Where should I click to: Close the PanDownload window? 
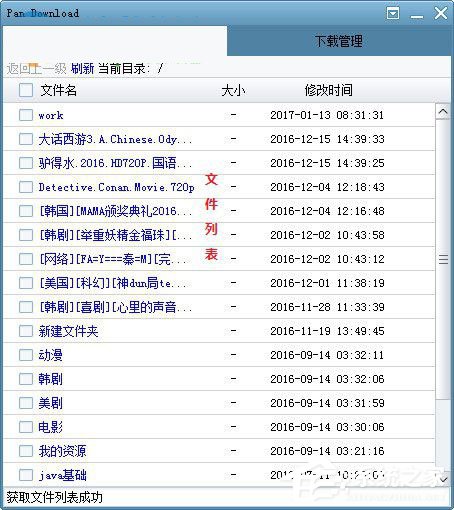pos(441,13)
